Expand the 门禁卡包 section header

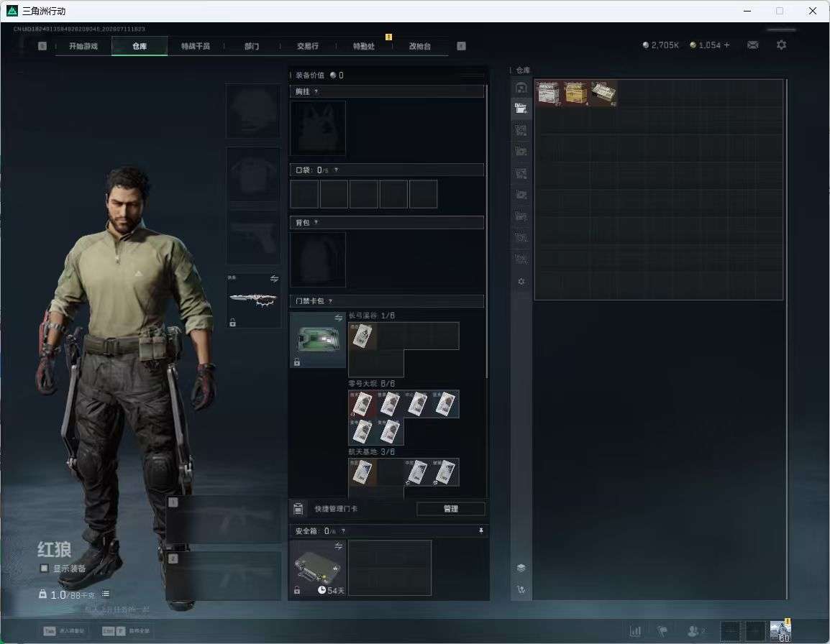387,301
